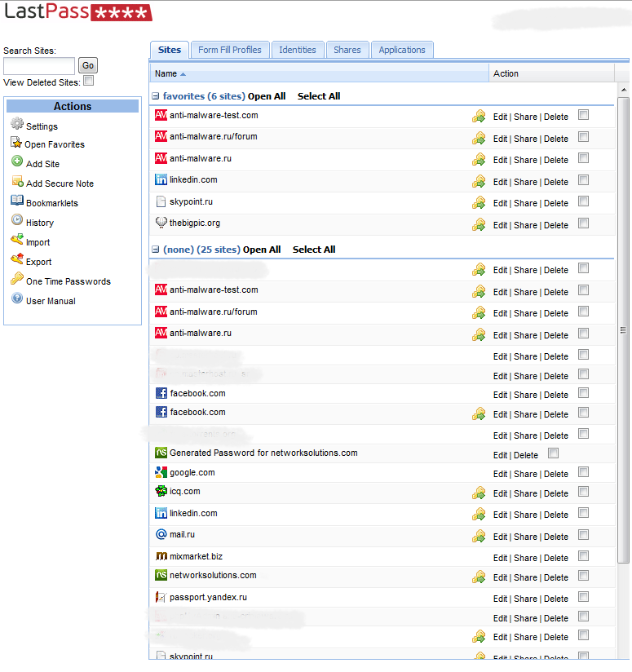632x672 pixels.
Task: Tick checkbox for mixmarket.biz row
Action: 583,556
